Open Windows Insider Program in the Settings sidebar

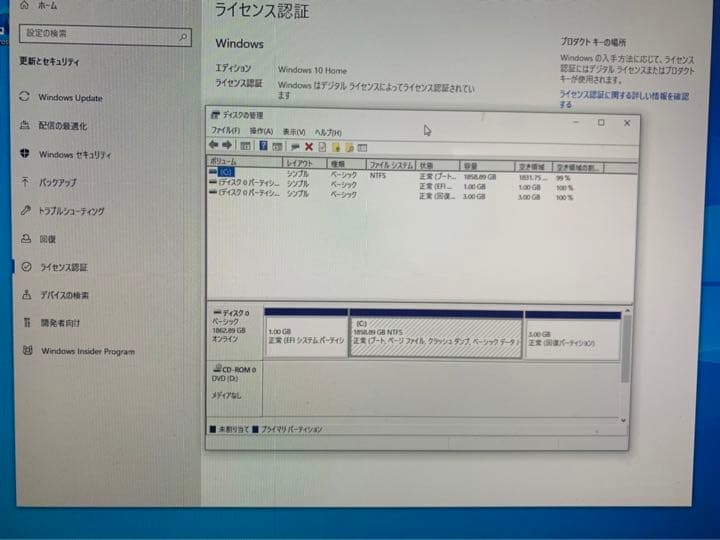79,351
